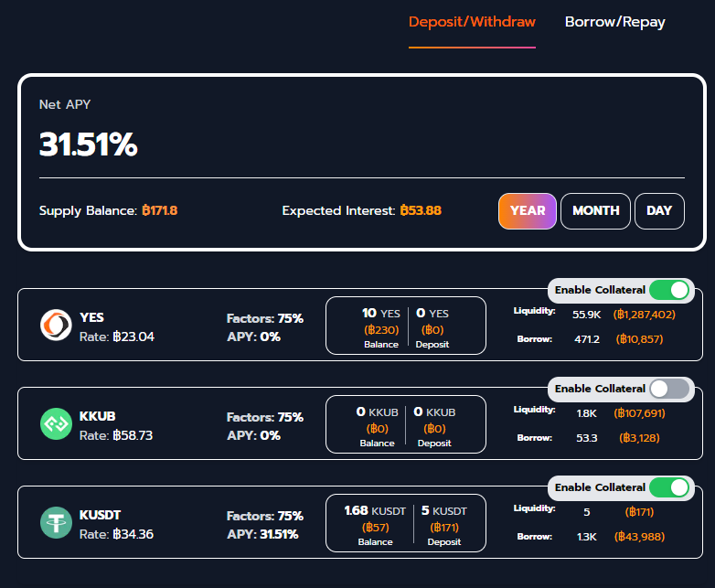Screen dimensions: 715x588
Task: Switch interest period to DAY
Action: click(659, 211)
